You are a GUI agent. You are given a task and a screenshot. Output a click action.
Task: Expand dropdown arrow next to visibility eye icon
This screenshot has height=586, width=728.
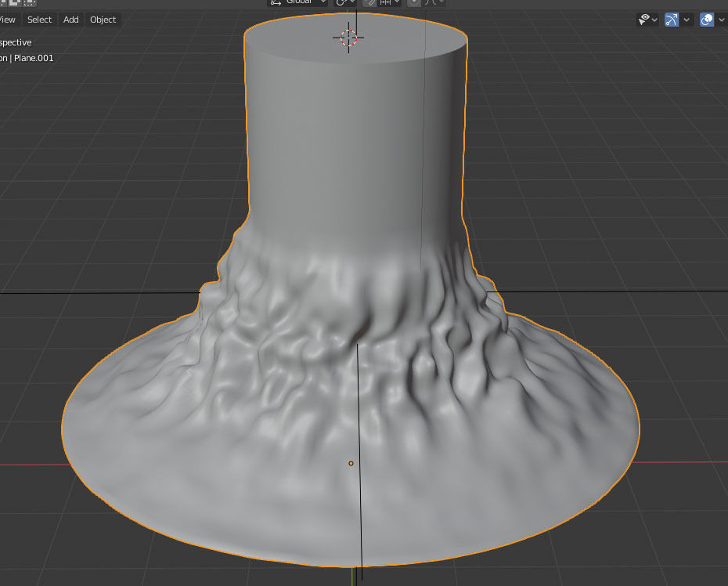654,20
